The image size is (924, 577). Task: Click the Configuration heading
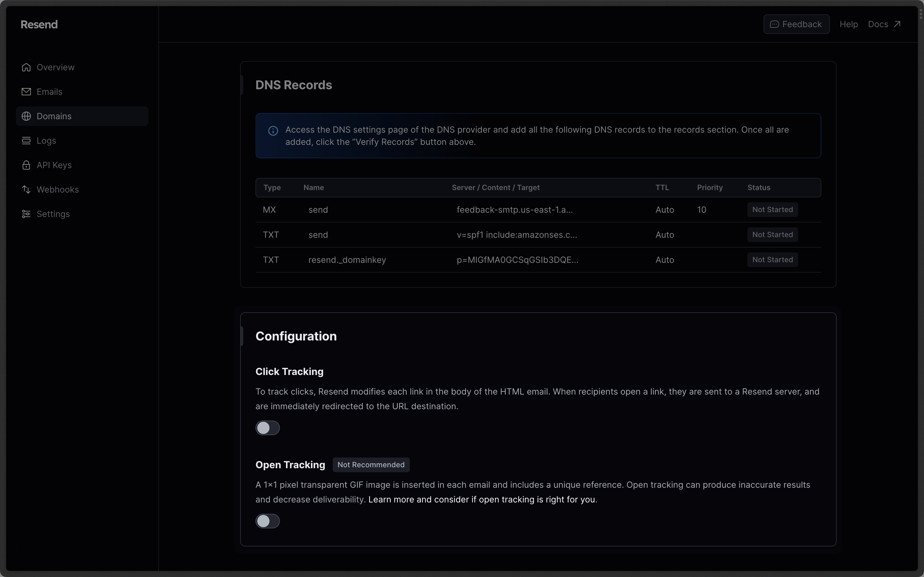[x=296, y=336]
